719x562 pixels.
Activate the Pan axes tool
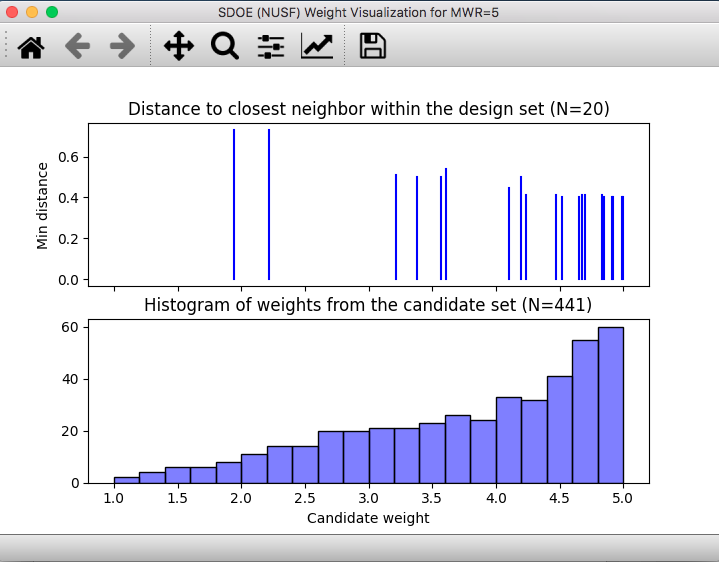pos(179,46)
